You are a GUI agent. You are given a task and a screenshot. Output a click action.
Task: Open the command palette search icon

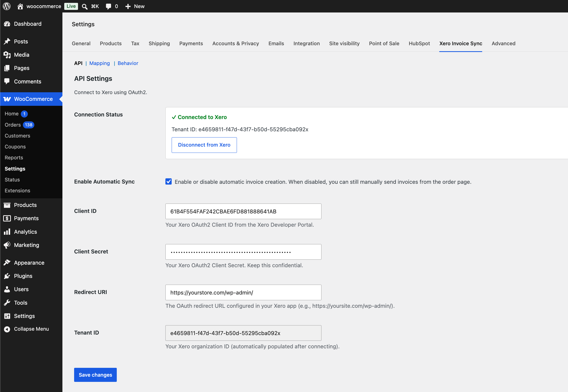[x=85, y=6]
